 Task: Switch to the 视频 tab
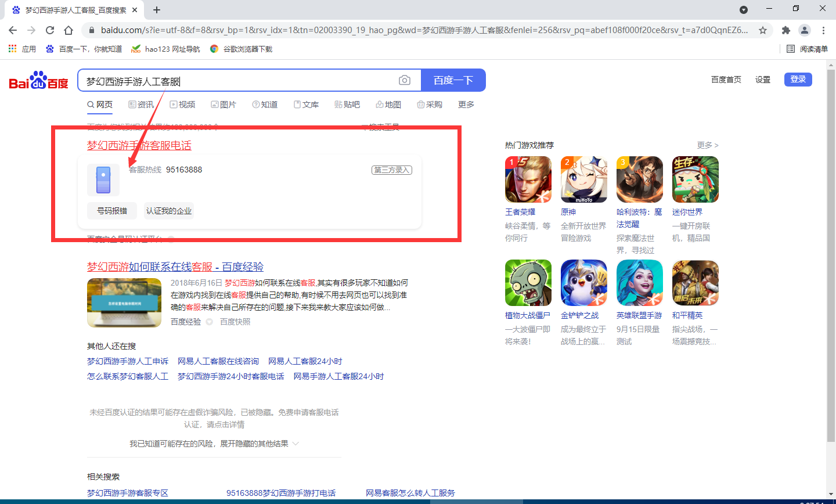(x=182, y=105)
